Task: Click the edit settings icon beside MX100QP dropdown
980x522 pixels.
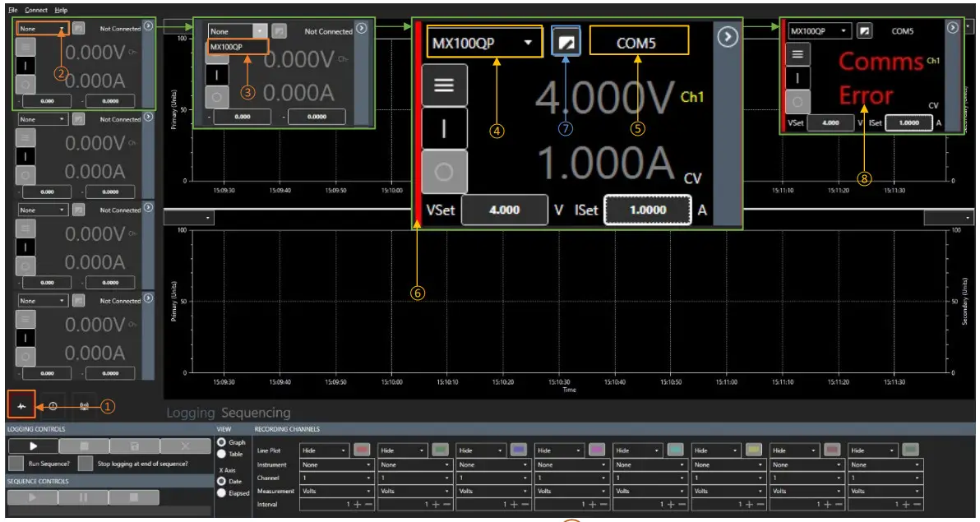Action: 566,40
